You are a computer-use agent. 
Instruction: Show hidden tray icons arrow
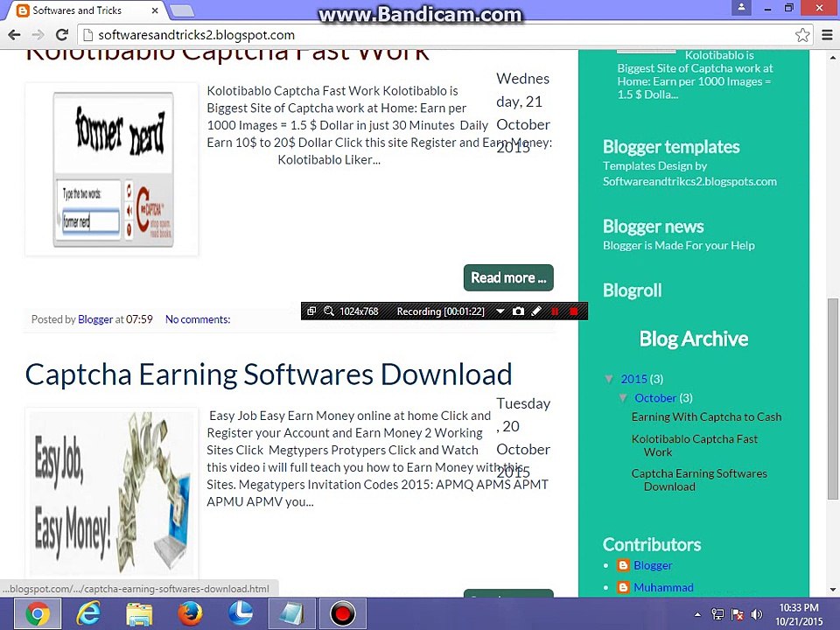coord(697,614)
